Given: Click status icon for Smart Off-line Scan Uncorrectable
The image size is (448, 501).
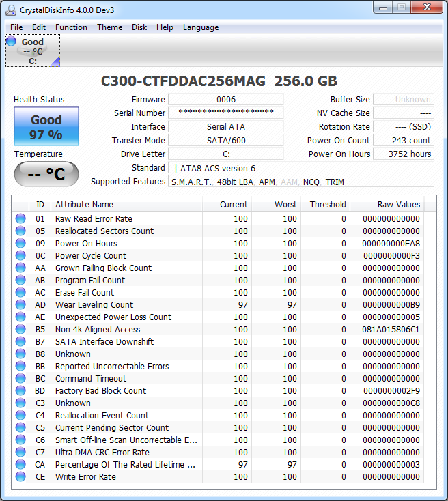Looking at the screenshot, I should (x=20, y=440).
